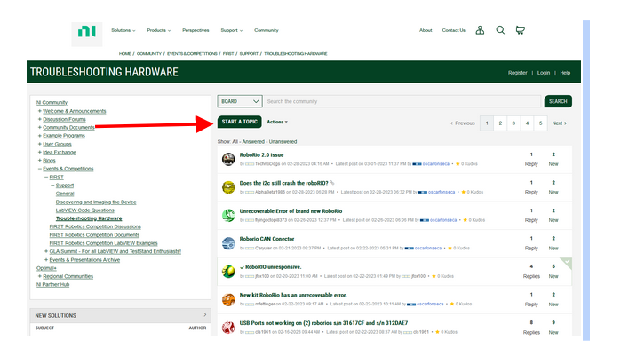Image resolution: width=621 pixels, height=364 pixels.
Task: Click the Search button
Action: tap(558, 101)
